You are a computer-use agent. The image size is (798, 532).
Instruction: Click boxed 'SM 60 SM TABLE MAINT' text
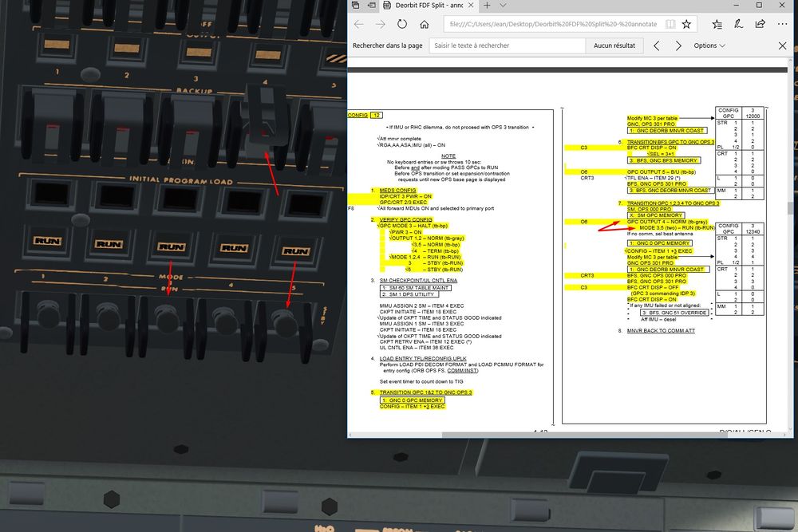coord(416,288)
